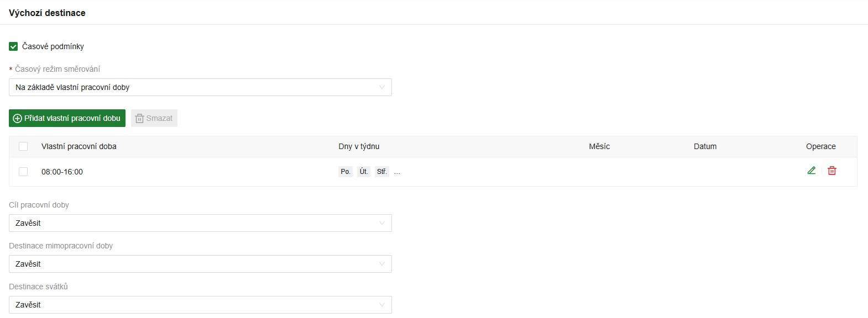Viewport: 868px width, 318px height.
Task: Click the green edit pencil icon
Action: (811, 171)
